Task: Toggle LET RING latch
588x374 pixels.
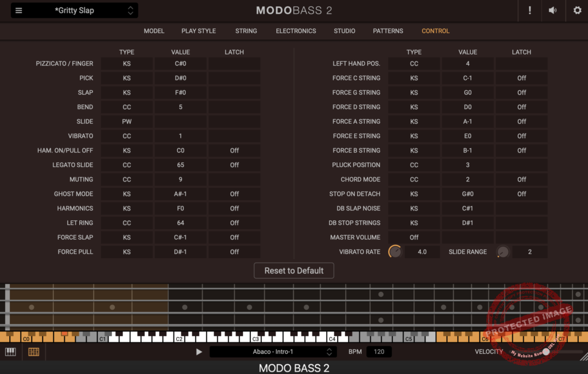Action: tap(234, 223)
